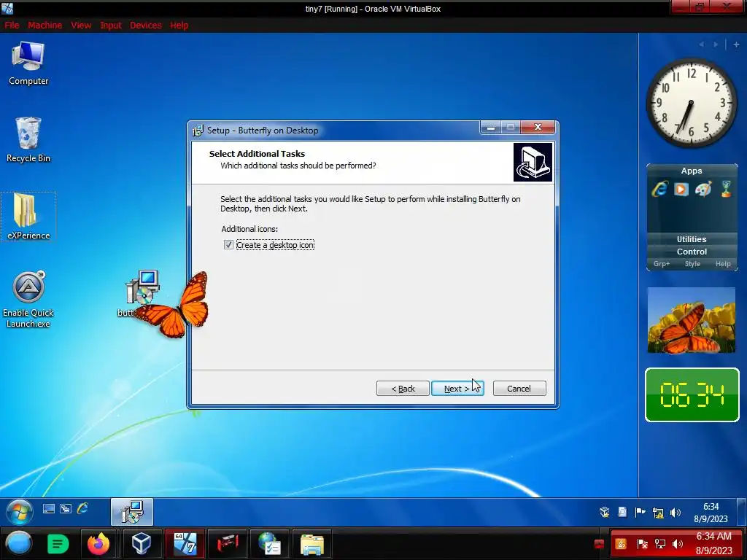
Task: Open the VirtualBox Help menu
Action: [x=179, y=26]
